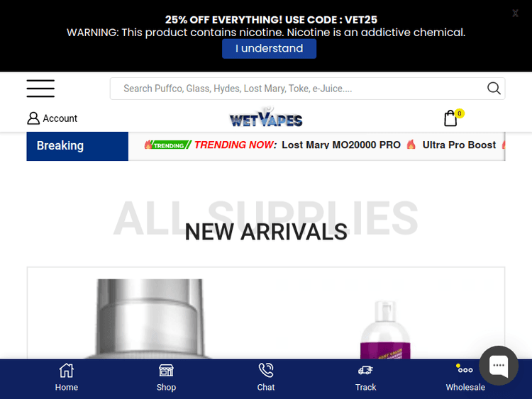Open Wholesale from bottom navigation

click(465, 377)
